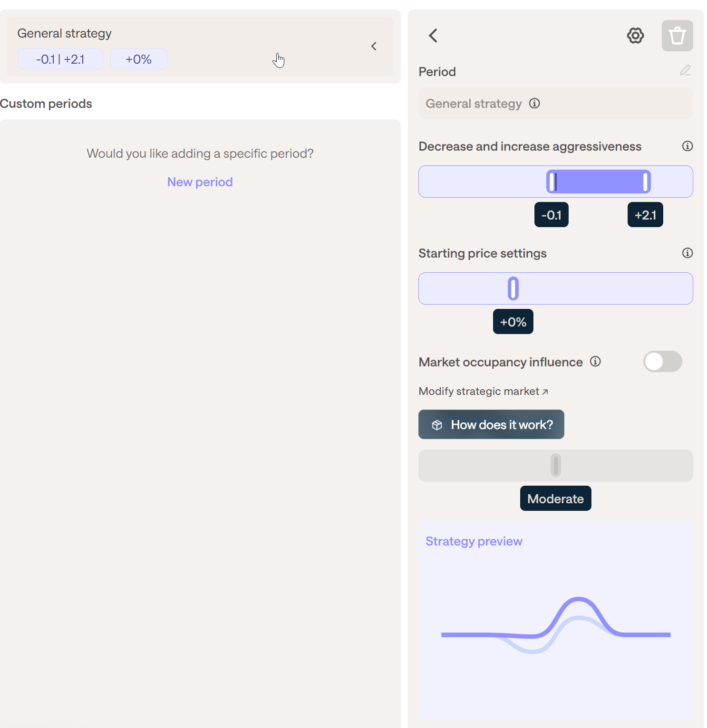Click info icon next to General strategy field
This screenshot has height=728, width=707.
tap(534, 104)
